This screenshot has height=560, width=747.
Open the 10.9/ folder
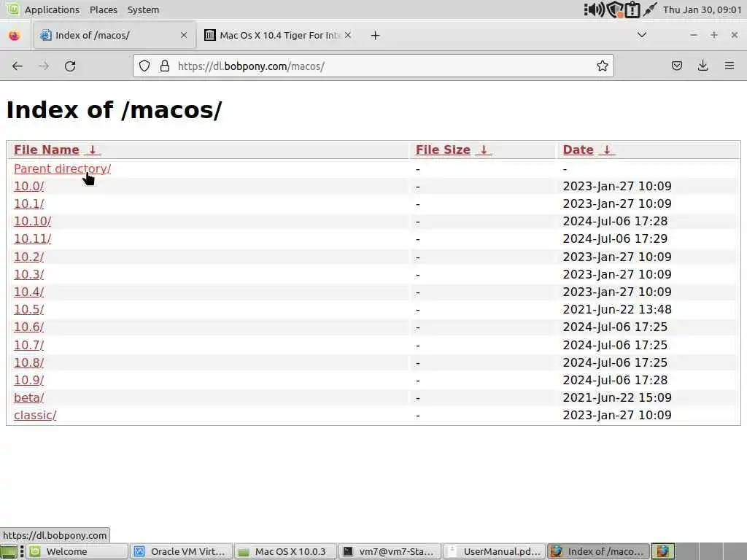coord(28,381)
